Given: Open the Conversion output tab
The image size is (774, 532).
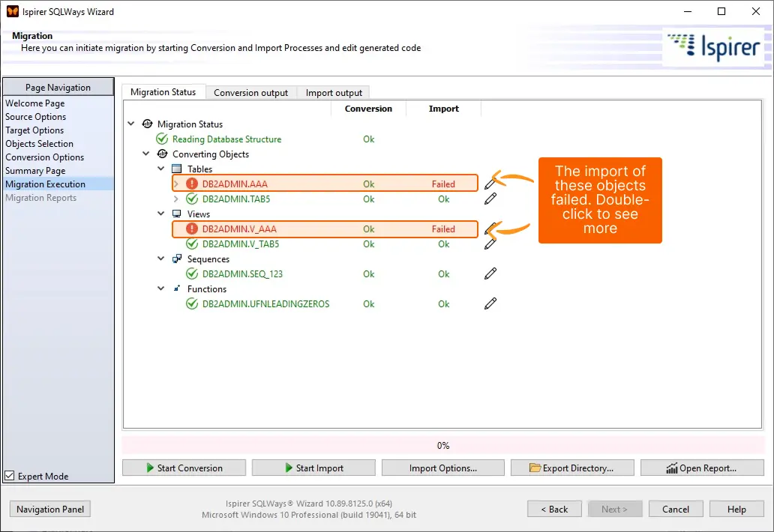Looking at the screenshot, I should click(x=250, y=93).
